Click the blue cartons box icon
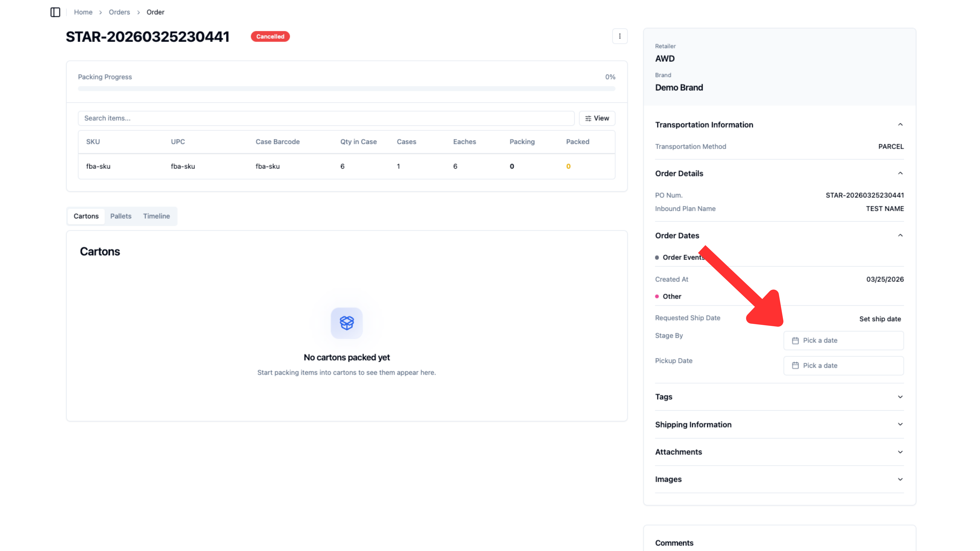This screenshot has width=980, height=551. 347,323
